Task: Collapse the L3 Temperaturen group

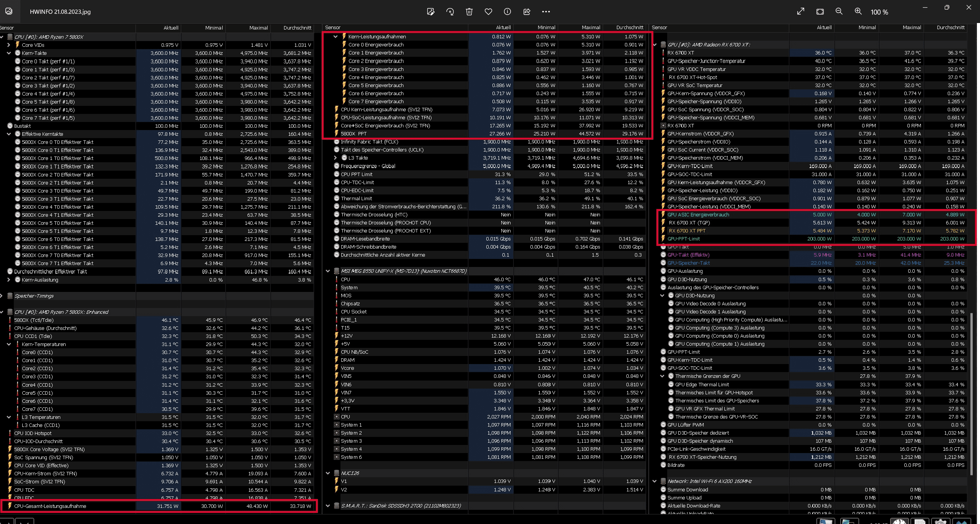Action: click(x=9, y=417)
